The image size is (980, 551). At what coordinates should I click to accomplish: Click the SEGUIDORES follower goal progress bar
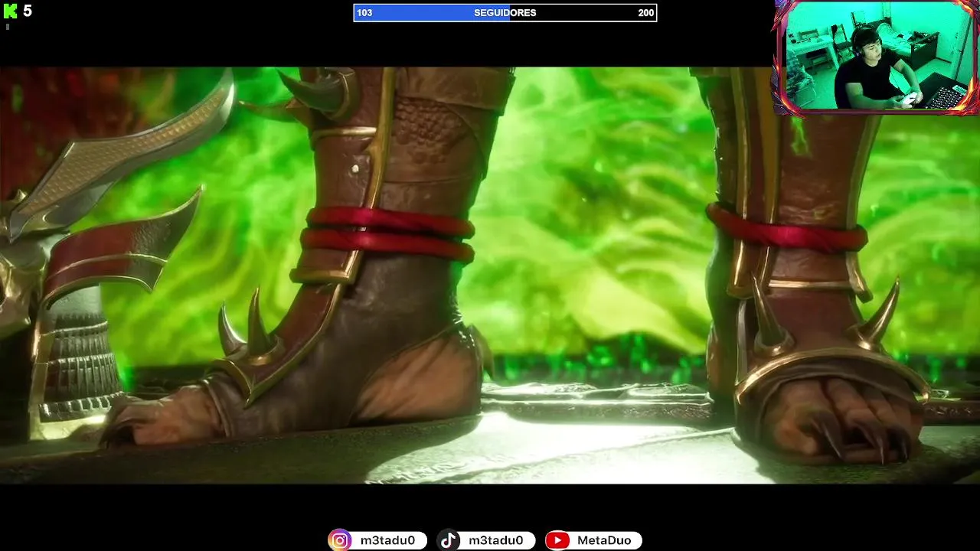click(x=505, y=12)
